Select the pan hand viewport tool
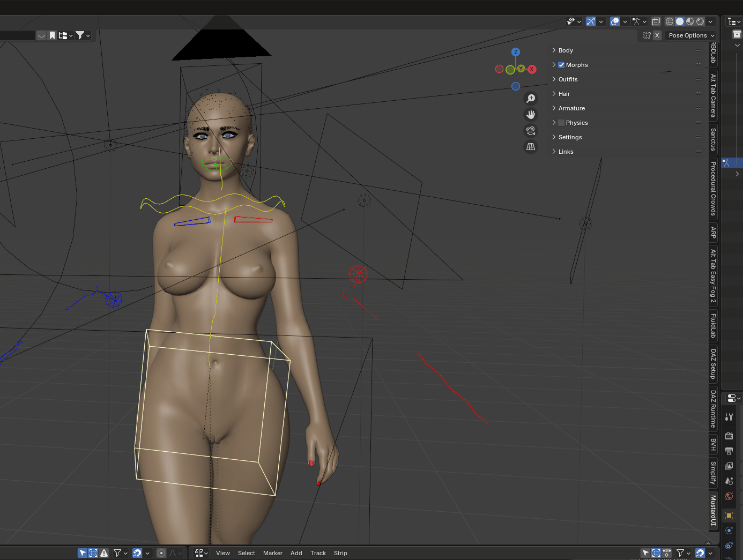This screenshot has width=743, height=560. pyautogui.click(x=531, y=115)
